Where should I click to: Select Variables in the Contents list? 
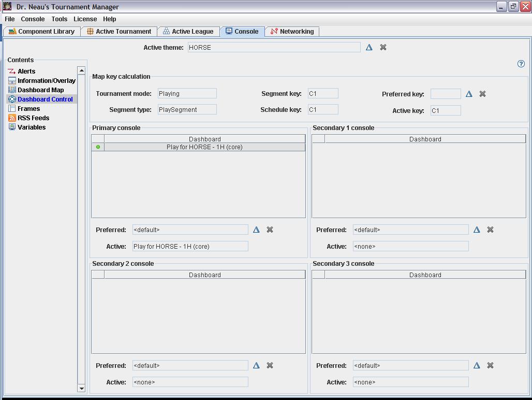coord(32,127)
